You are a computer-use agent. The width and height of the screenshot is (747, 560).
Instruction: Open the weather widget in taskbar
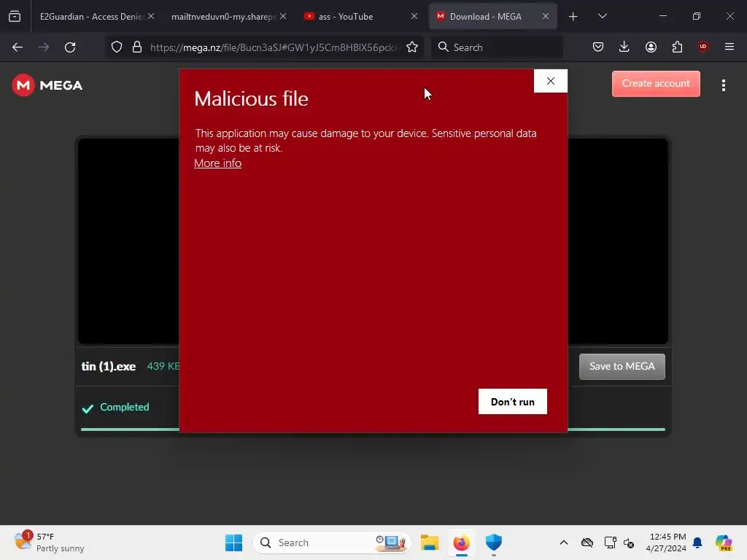point(49,542)
